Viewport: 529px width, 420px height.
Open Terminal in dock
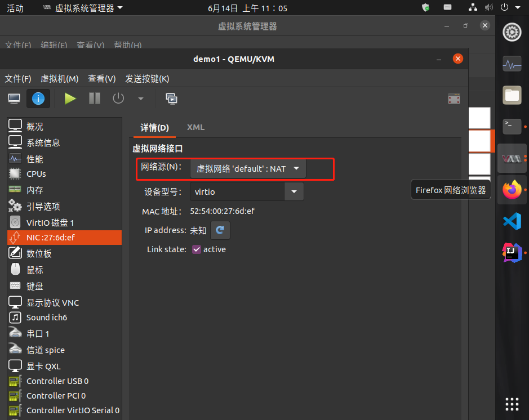pos(512,127)
